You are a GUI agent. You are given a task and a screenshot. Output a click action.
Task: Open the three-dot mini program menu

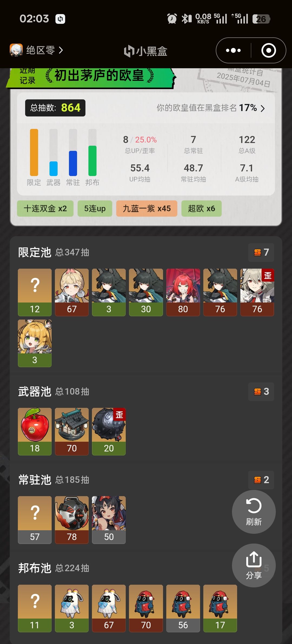point(233,50)
